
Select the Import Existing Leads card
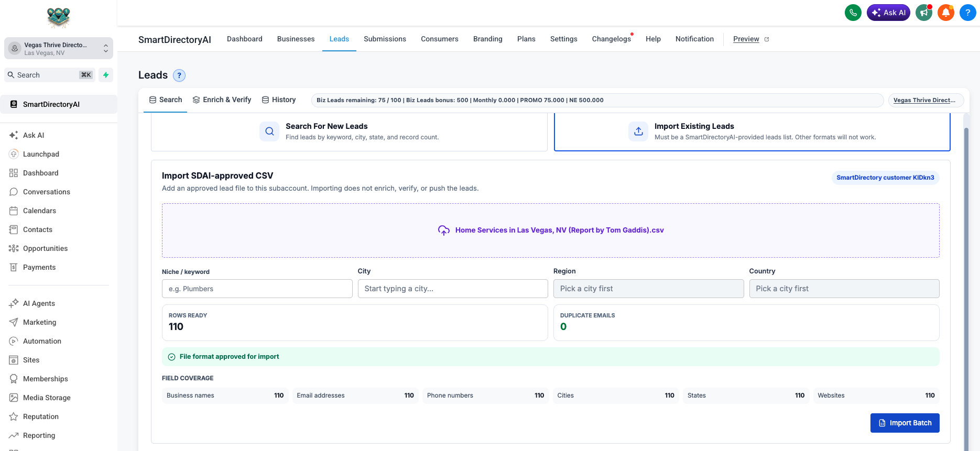pos(752,132)
